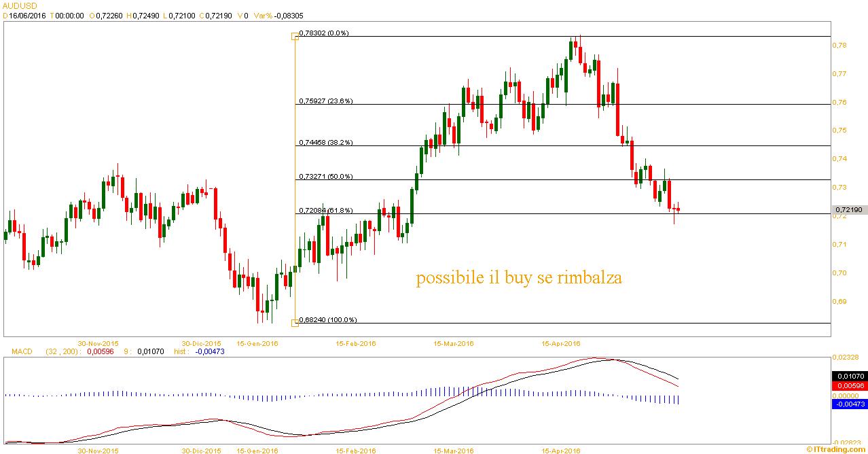
Task: Click the 15-Mar-2016 date on the main chart axis
Action: pyautogui.click(x=453, y=343)
